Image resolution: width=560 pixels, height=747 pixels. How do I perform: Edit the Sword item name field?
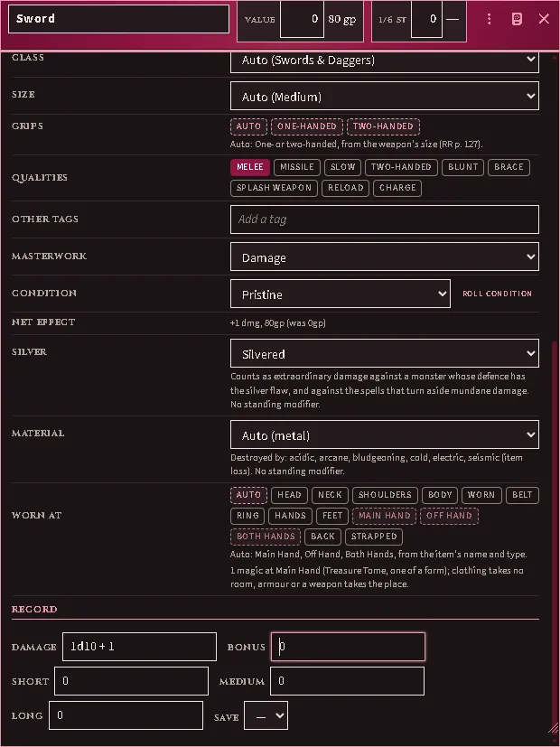(x=118, y=19)
